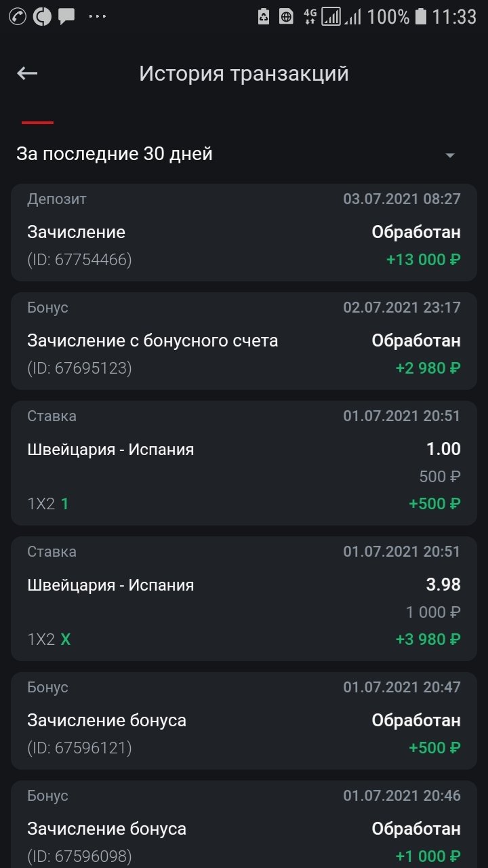Tap the call icon in status bar

point(18,16)
